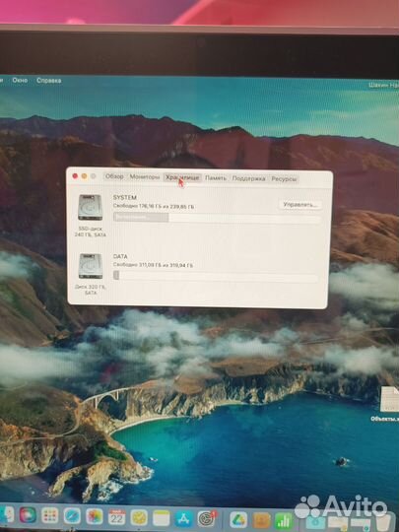Close the storage info window
The height and width of the screenshot is (532, 399).
pyautogui.click(x=75, y=175)
